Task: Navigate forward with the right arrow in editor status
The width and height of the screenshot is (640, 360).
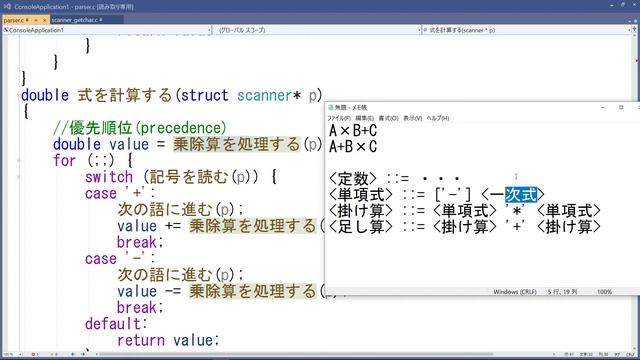Action: click(x=83, y=354)
